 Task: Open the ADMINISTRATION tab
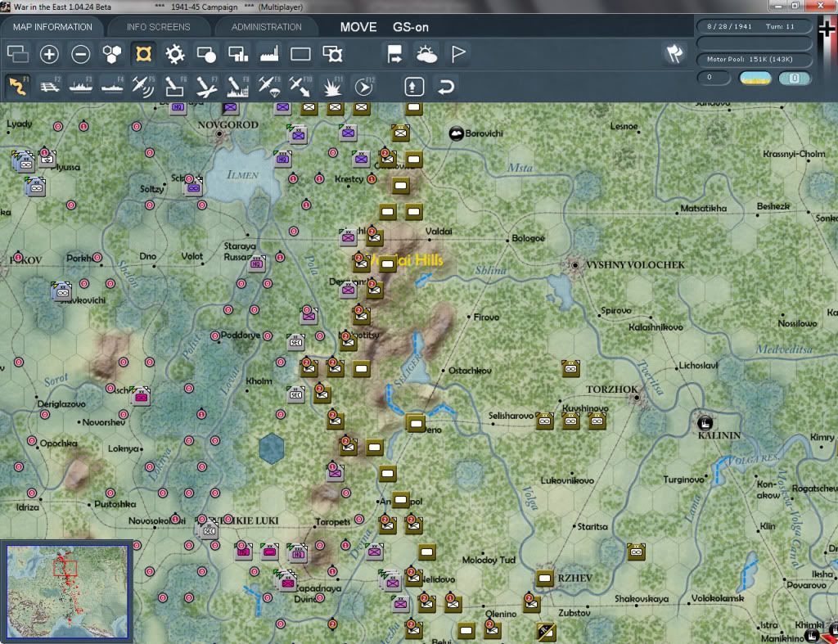pos(266,27)
